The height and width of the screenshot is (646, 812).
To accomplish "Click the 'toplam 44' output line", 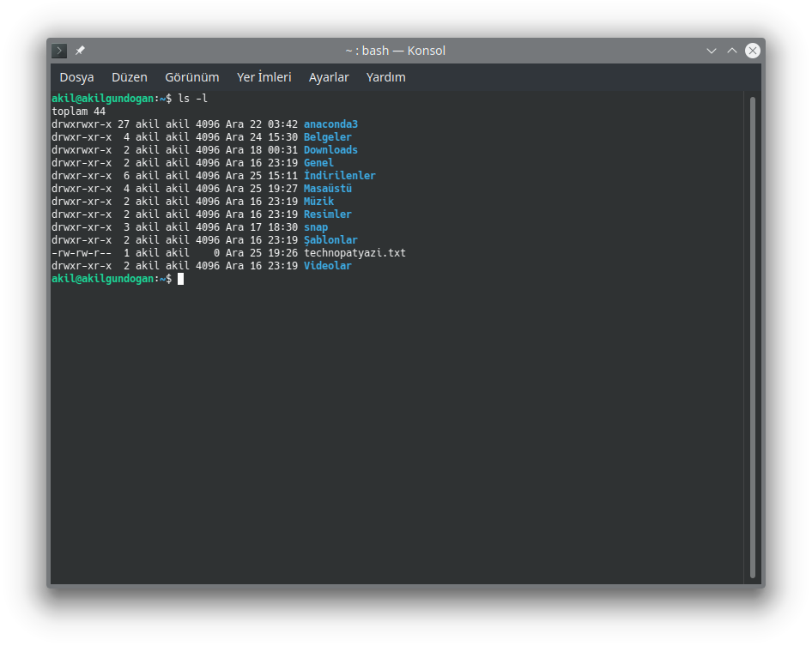I will [78, 112].
